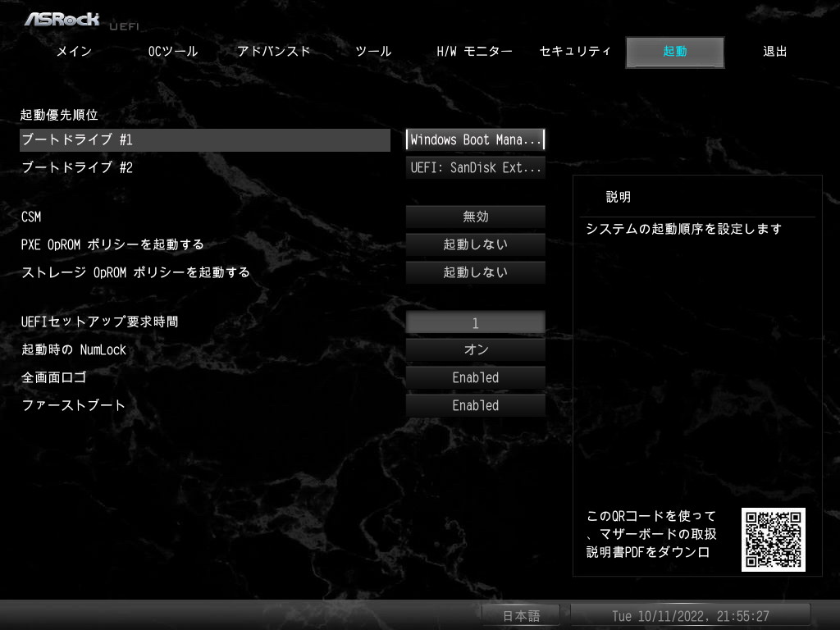Open the ツール tab
Viewport: 840px width, 630px height.
[x=373, y=52]
